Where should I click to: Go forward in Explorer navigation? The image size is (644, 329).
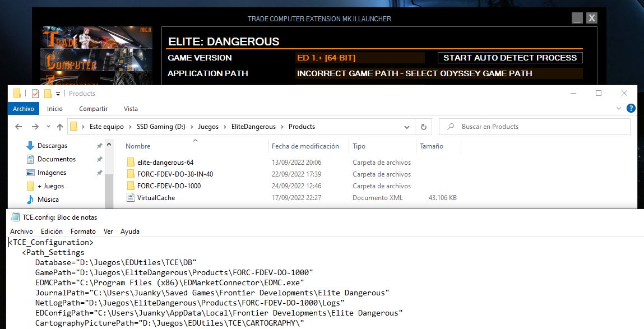[35, 127]
